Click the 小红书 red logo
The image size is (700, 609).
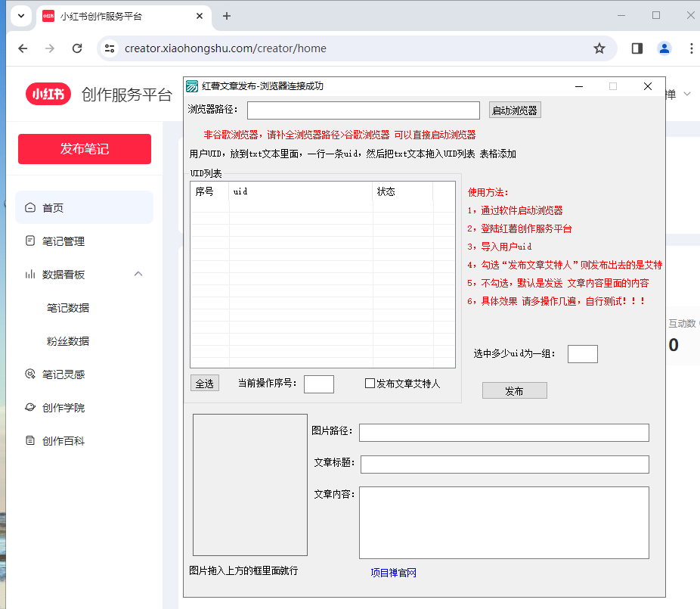pos(48,94)
